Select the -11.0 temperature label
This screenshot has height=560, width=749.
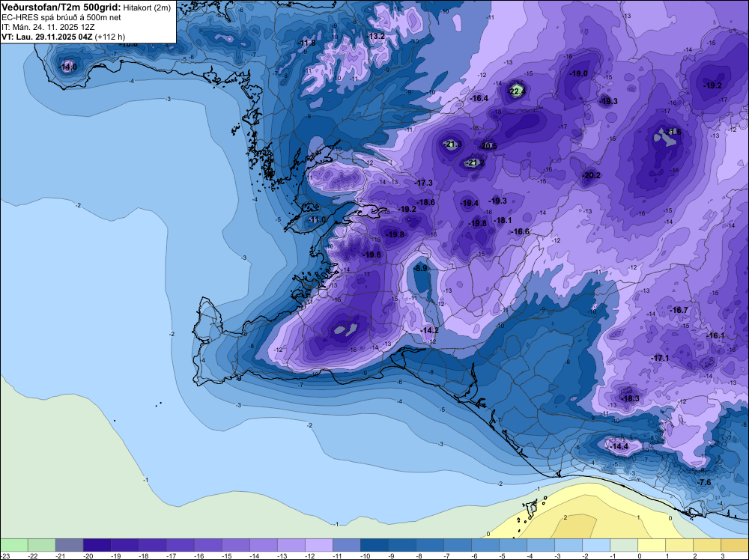(316, 219)
